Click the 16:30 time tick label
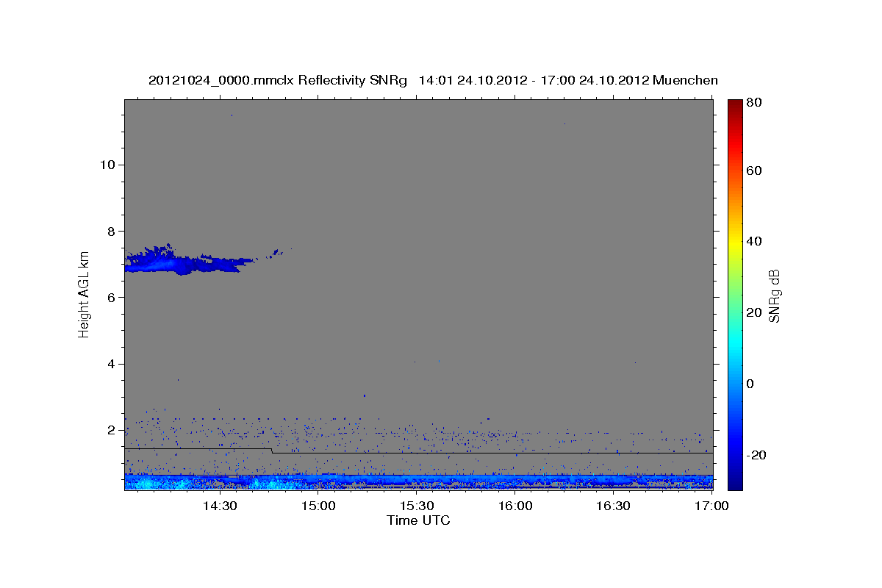Viewport: 882px width, 588px height. 614,506
